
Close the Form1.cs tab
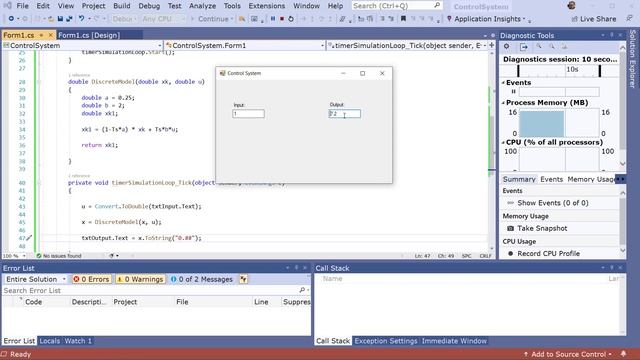point(51,35)
